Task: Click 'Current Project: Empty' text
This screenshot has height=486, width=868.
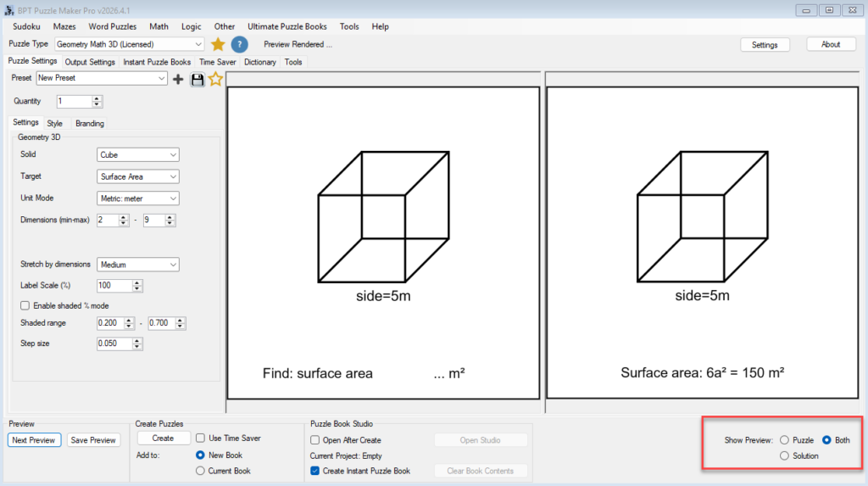Action: (x=346, y=455)
